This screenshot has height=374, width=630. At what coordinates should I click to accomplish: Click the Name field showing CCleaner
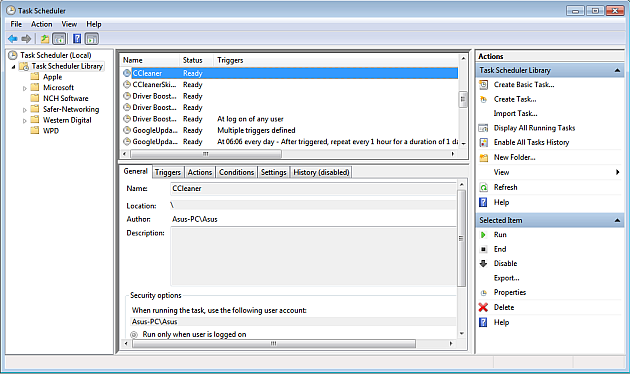(313, 188)
